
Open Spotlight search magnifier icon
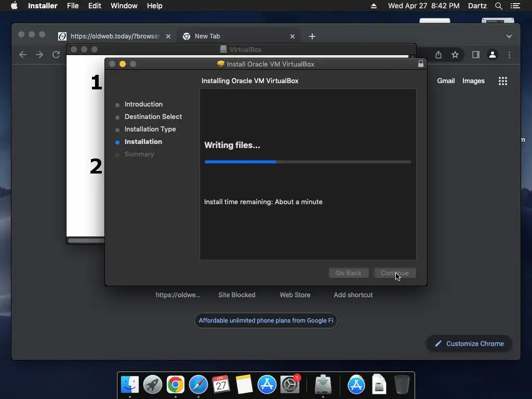(x=498, y=6)
